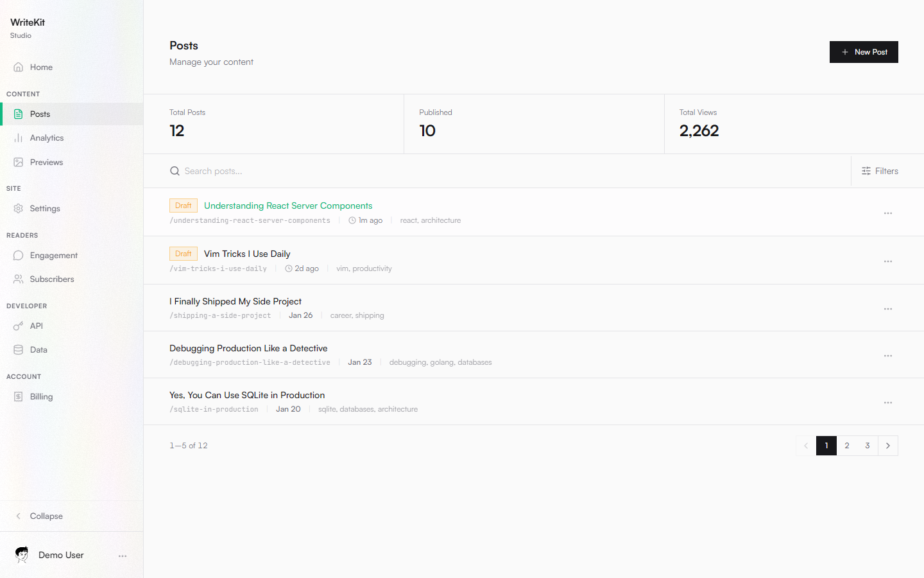Click the Draft badge on Understanding React Server Components
This screenshot has height=578, width=924.
tap(183, 206)
